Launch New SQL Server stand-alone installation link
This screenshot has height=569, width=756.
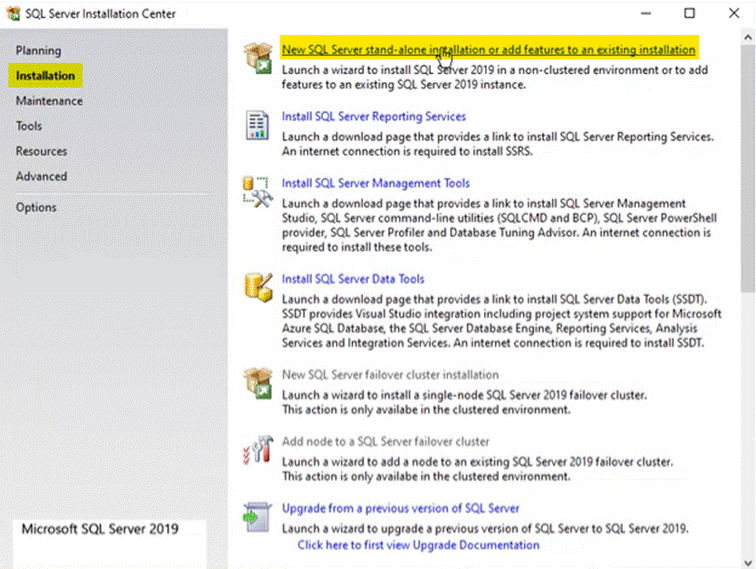point(488,49)
